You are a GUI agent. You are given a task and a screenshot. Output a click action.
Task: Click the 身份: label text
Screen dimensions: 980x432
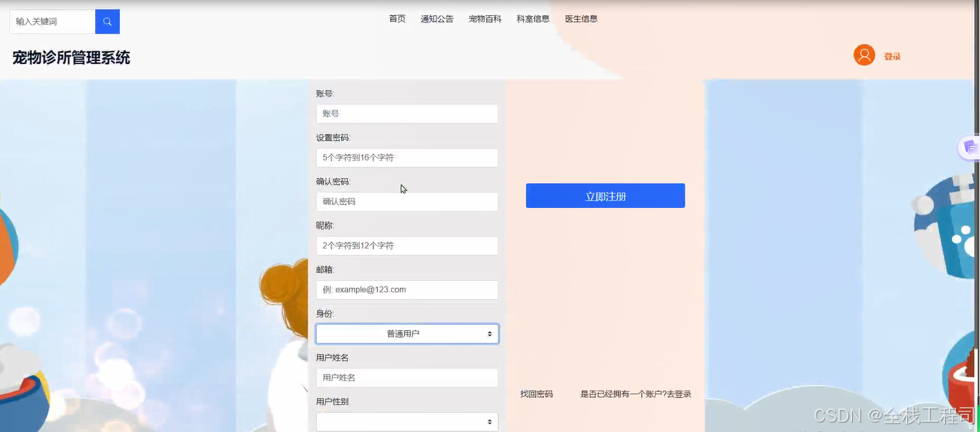coord(325,313)
